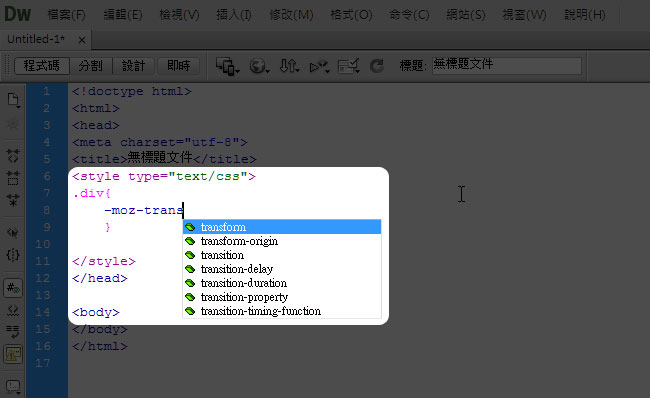The height and width of the screenshot is (398, 650).
Task: Toggle the highlight invalid code icon
Action: point(13,310)
